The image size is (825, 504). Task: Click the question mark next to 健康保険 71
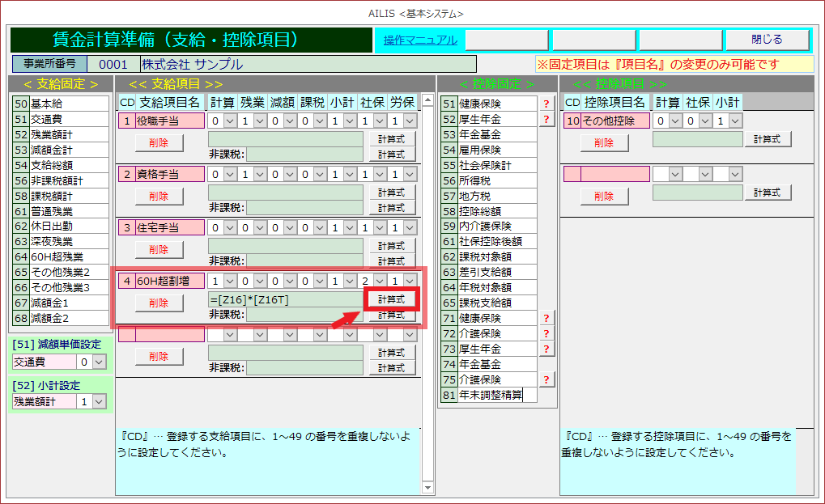[546, 318]
